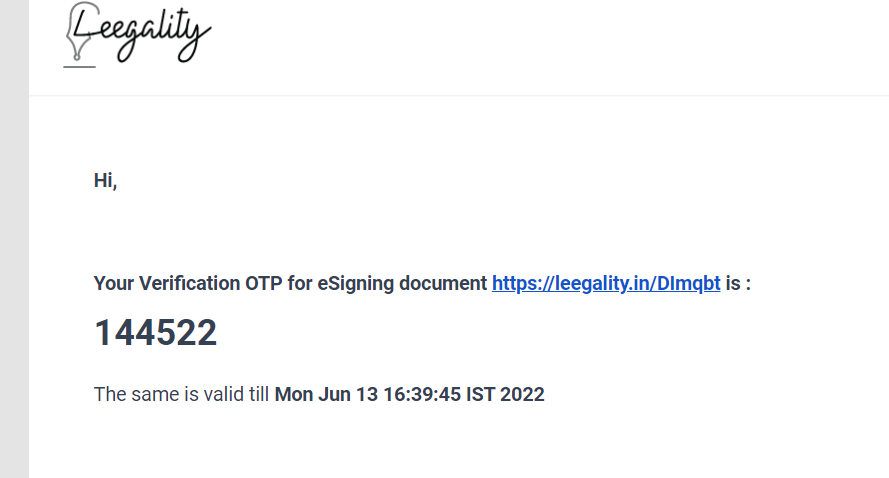889x478 pixels.
Task: Click the 'DImqbt' code in the link
Action: point(688,283)
